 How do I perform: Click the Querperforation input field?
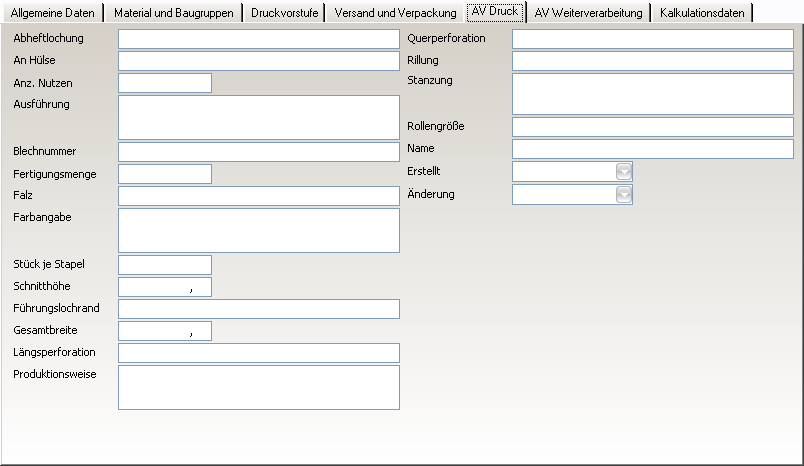point(652,39)
